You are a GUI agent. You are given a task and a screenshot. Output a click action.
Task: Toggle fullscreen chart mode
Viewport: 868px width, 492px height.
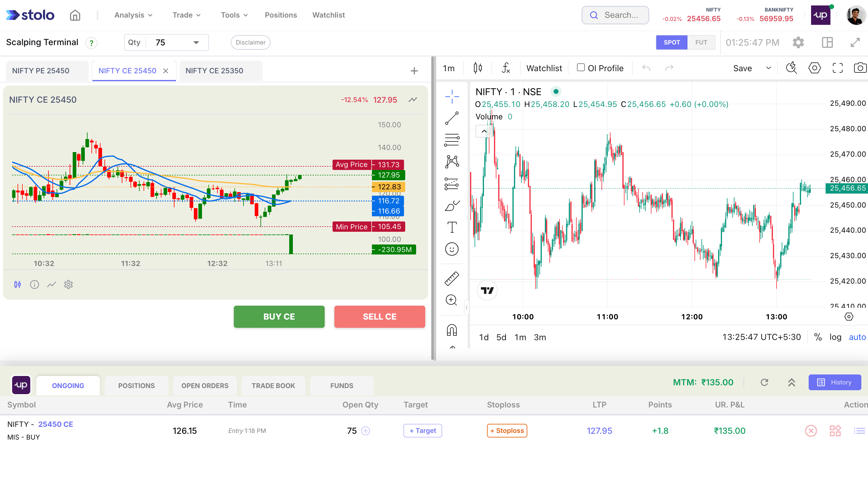[837, 68]
